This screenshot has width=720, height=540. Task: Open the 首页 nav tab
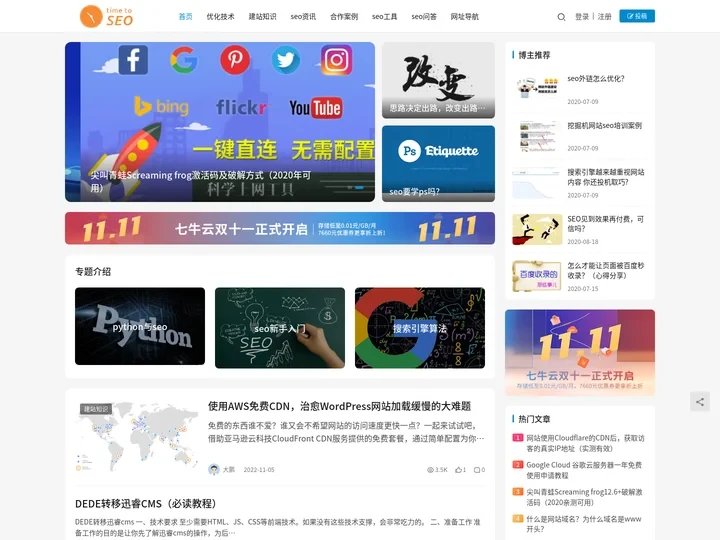[x=186, y=17]
